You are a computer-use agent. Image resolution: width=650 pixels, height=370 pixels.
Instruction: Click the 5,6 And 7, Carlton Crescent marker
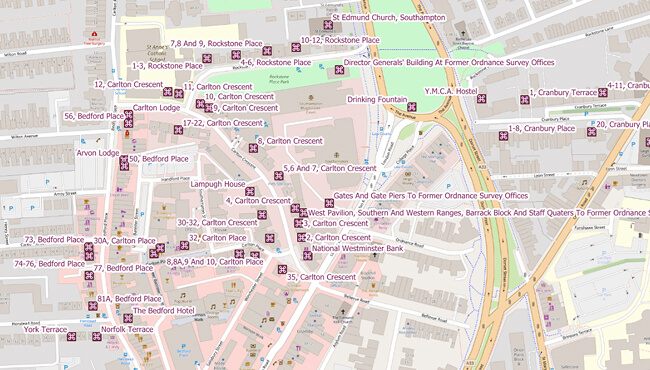(279, 176)
